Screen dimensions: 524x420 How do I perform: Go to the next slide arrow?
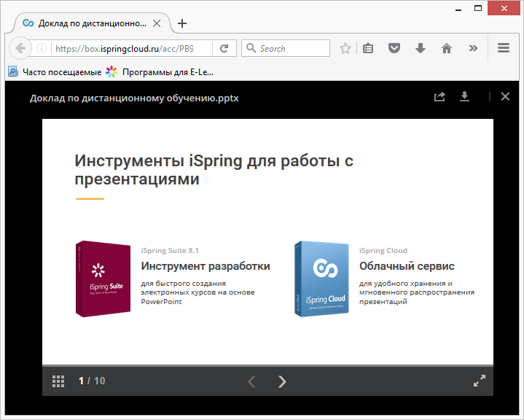coord(282,381)
